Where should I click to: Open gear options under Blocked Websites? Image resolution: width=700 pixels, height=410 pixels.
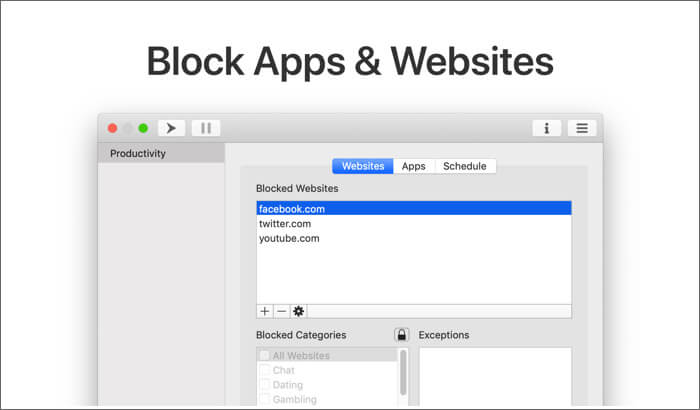[299, 311]
